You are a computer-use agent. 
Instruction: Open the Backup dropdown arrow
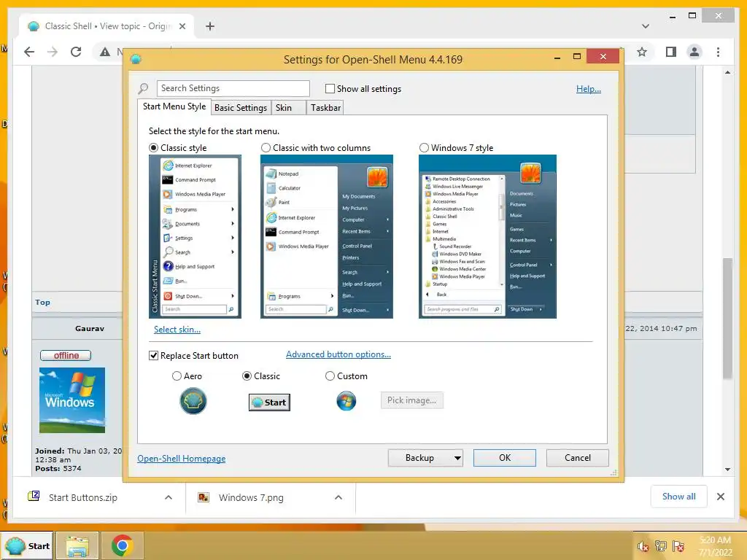457,458
